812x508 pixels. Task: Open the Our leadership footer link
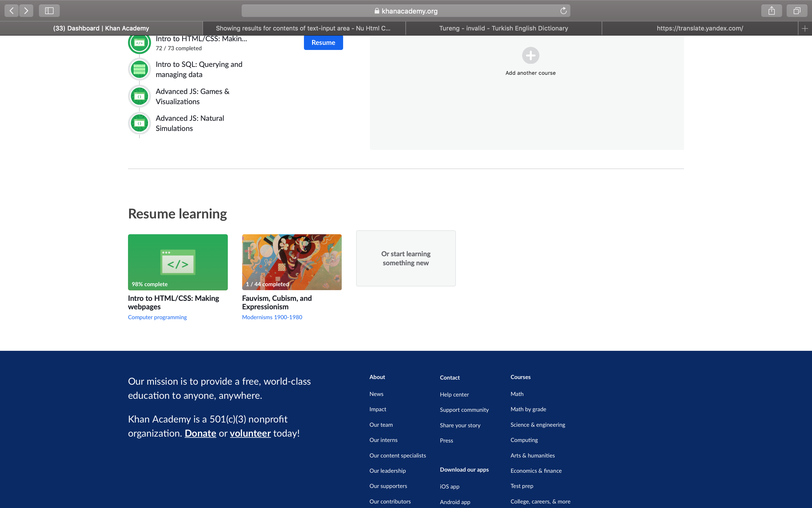[388, 471]
